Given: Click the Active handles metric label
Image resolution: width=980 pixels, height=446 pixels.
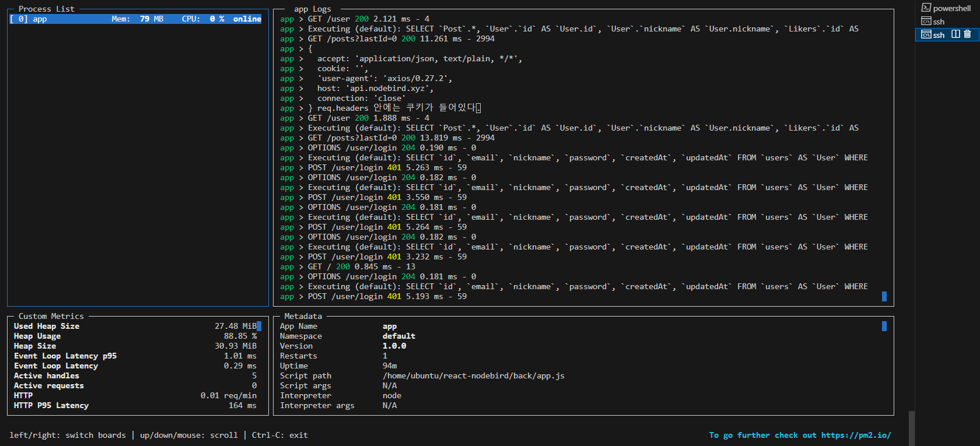Looking at the screenshot, I should (47, 376).
